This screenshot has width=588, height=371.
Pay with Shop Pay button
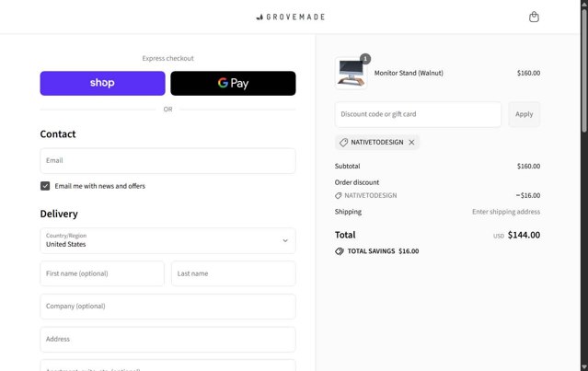click(102, 83)
